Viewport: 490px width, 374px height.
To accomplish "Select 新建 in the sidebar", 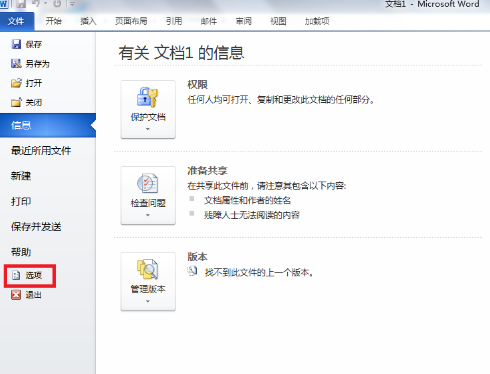I will click(21, 176).
